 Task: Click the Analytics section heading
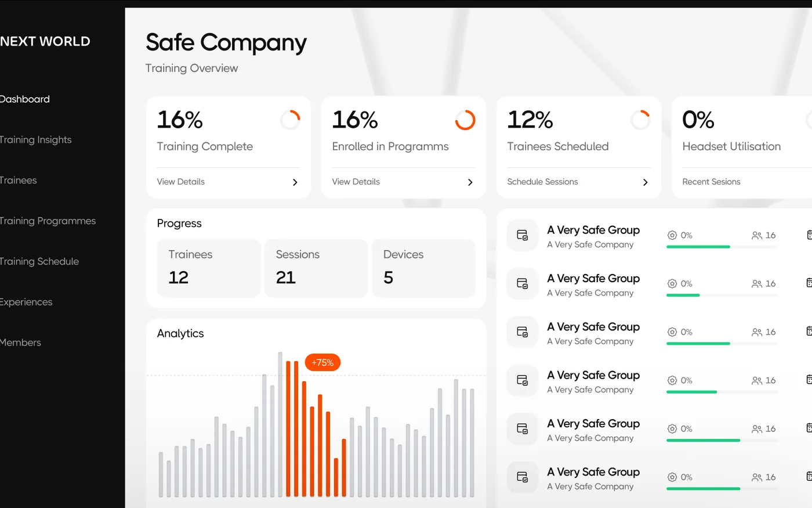tap(180, 334)
